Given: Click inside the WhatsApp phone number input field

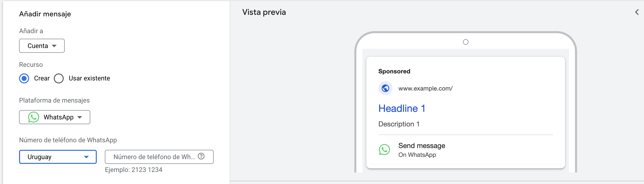Looking at the screenshot, I should pos(153,157).
